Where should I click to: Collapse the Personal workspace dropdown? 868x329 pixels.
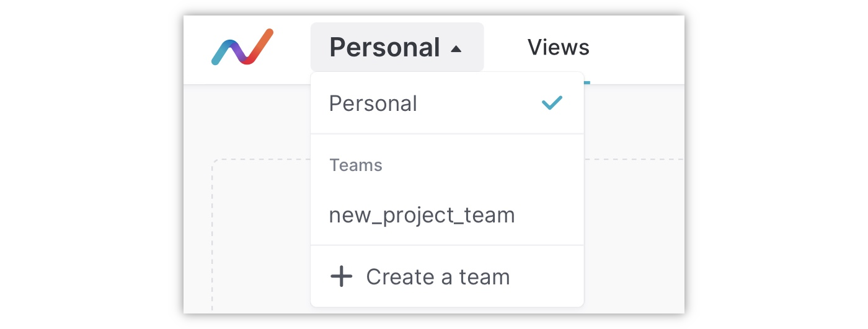coord(397,47)
